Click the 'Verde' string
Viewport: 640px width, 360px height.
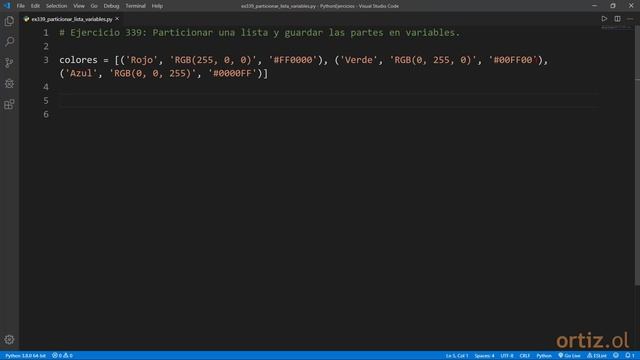click(359, 60)
